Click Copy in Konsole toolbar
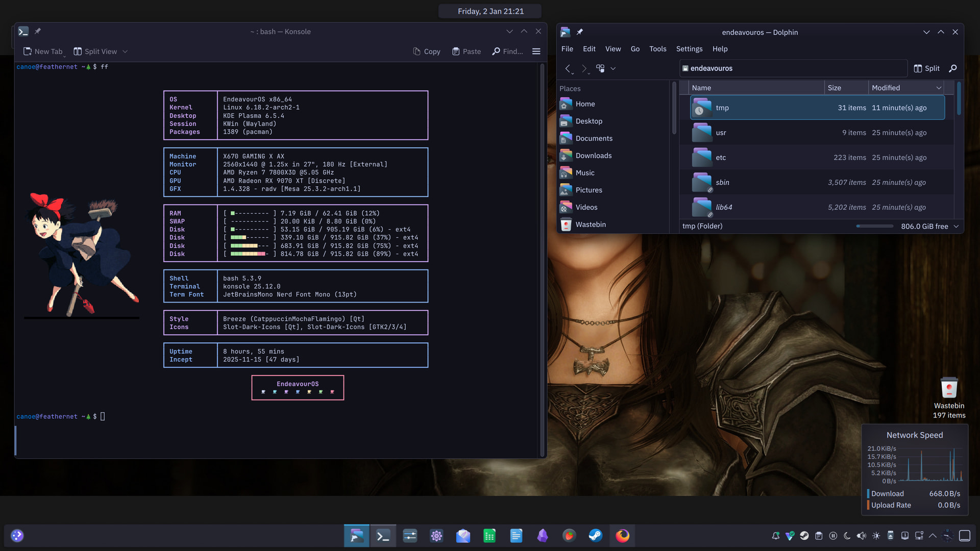980x551 pixels. coord(426,52)
